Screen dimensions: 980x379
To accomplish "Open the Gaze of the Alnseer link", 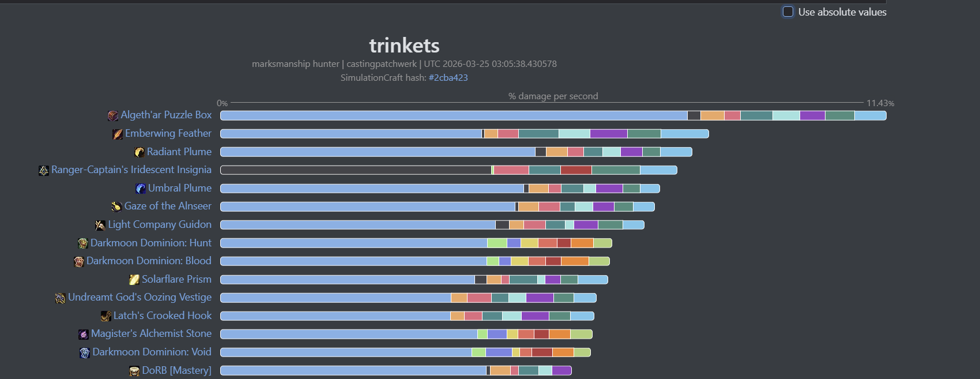I will click(168, 206).
